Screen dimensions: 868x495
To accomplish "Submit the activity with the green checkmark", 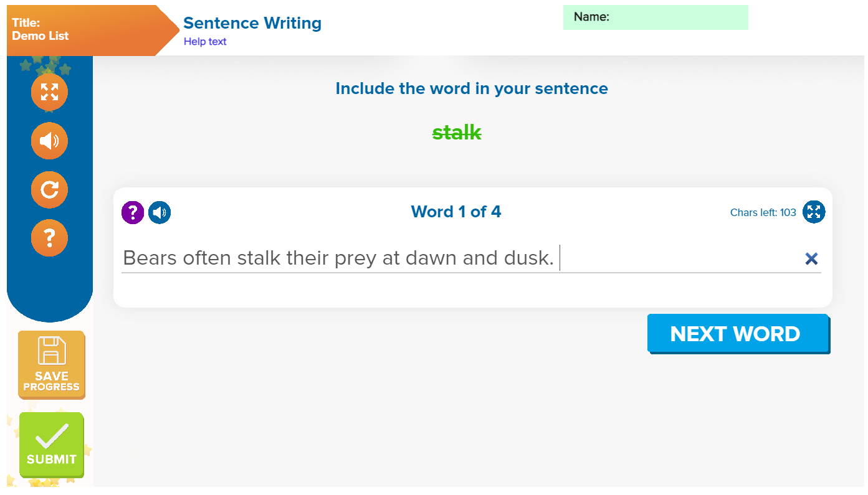I will 51,445.
